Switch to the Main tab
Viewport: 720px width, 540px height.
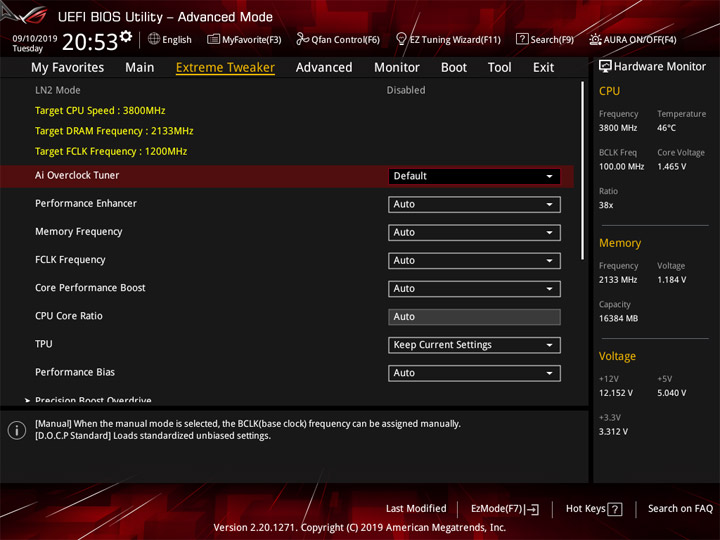pyautogui.click(x=140, y=68)
